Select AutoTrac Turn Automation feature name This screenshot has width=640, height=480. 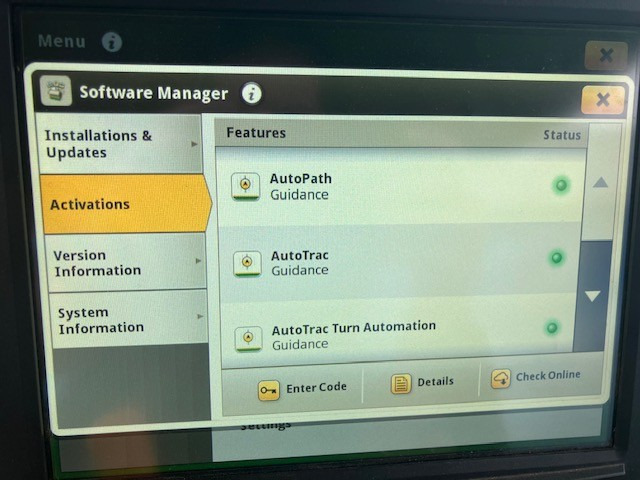354,327
